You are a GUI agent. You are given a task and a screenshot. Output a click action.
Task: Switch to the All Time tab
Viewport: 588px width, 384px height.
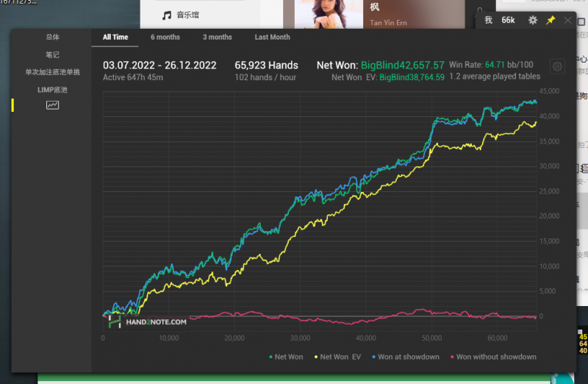115,38
